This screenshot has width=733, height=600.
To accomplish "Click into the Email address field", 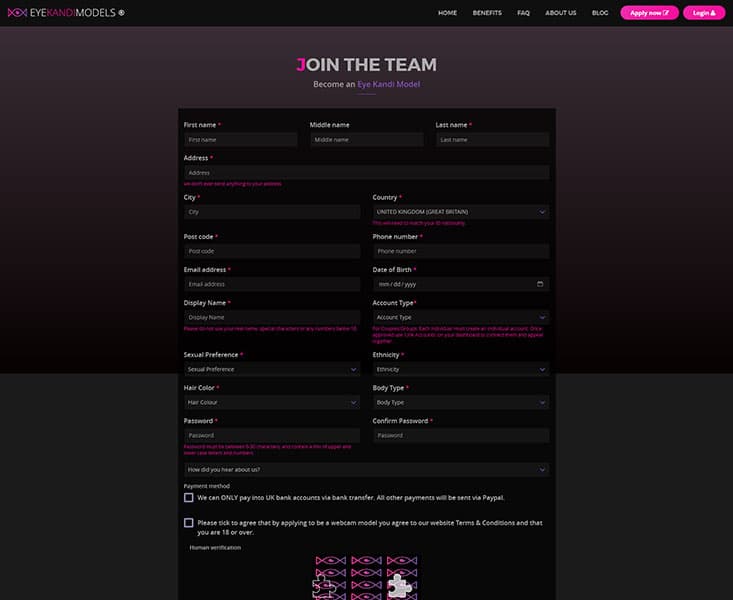I will point(272,284).
